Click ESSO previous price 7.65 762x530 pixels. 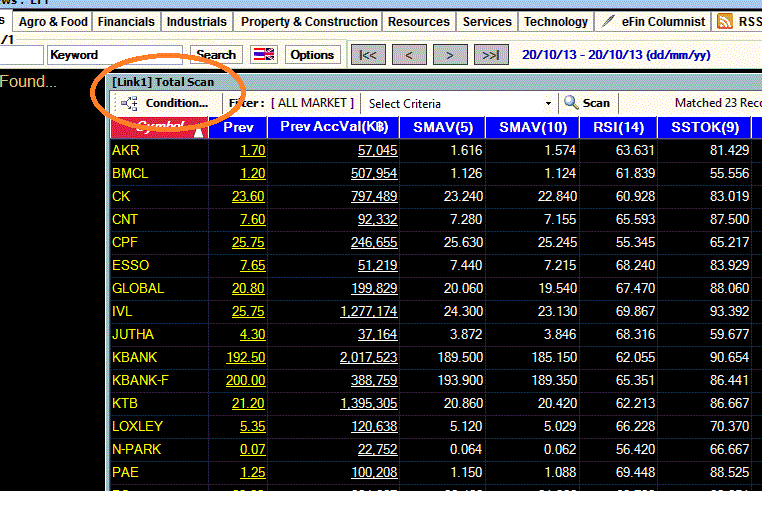[252, 265]
